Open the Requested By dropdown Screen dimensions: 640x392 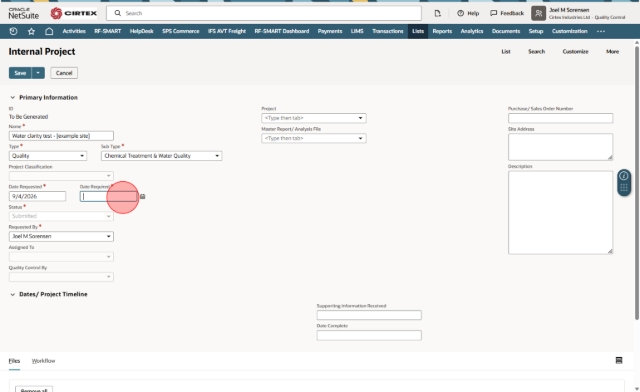pos(61,236)
